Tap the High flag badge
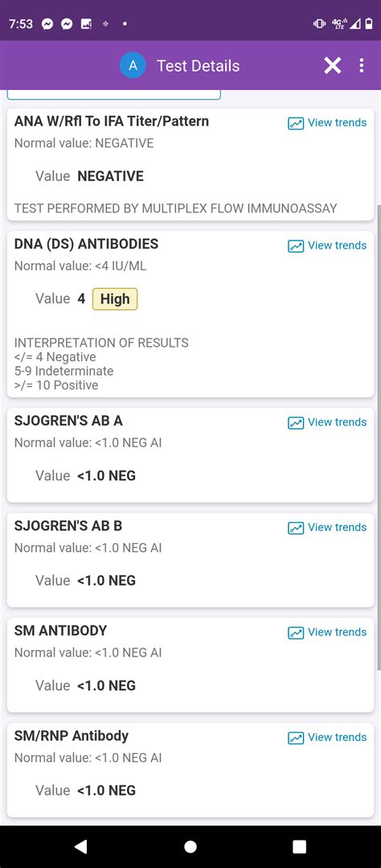The height and width of the screenshot is (868, 381). pos(115,299)
